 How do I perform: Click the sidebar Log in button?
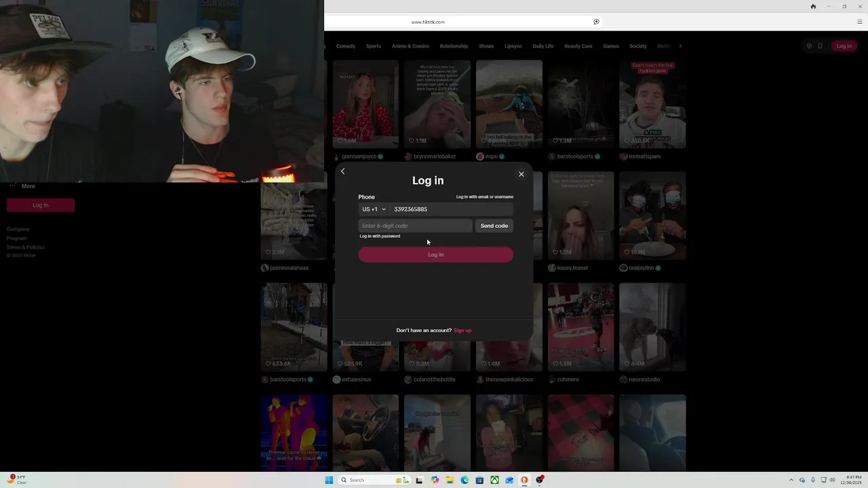(41, 205)
